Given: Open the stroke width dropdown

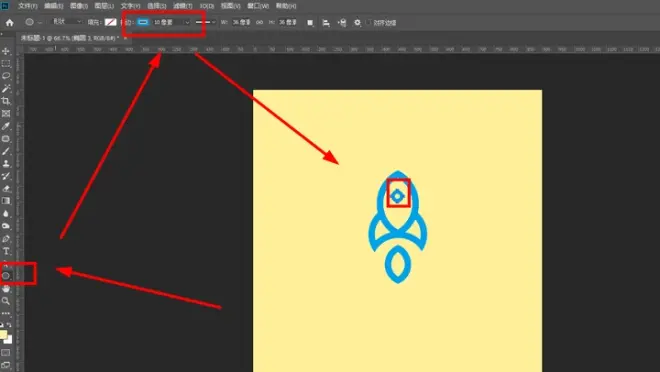Looking at the screenshot, I should point(172,22).
